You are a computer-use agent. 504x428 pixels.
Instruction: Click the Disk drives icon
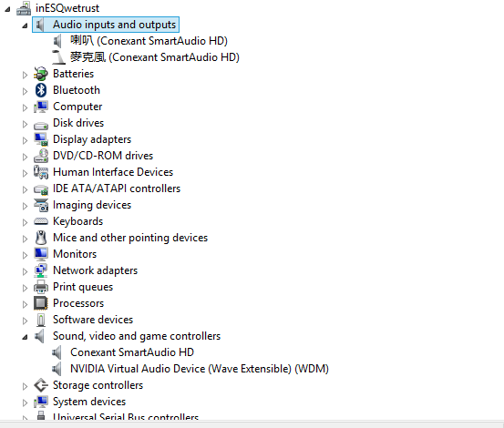(x=41, y=126)
